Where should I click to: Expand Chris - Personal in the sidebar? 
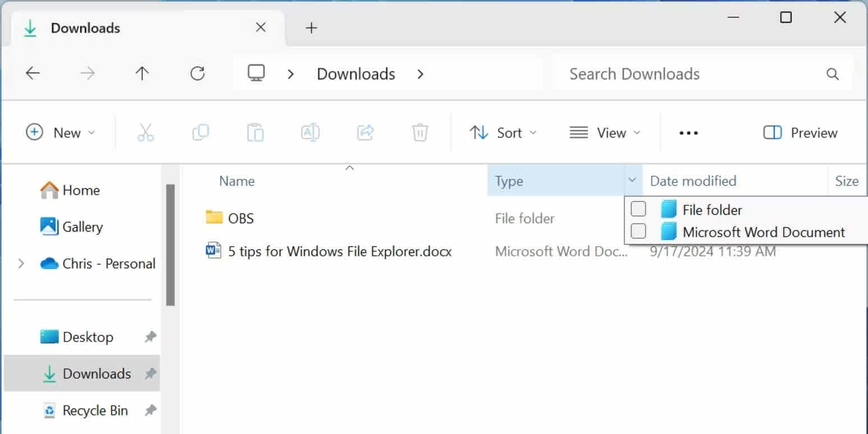click(x=21, y=264)
